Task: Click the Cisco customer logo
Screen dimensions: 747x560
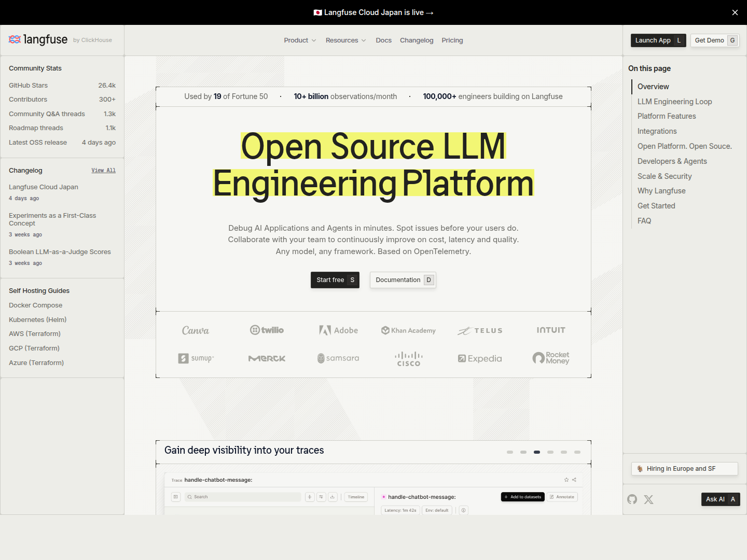Action: (x=408, y=359)
